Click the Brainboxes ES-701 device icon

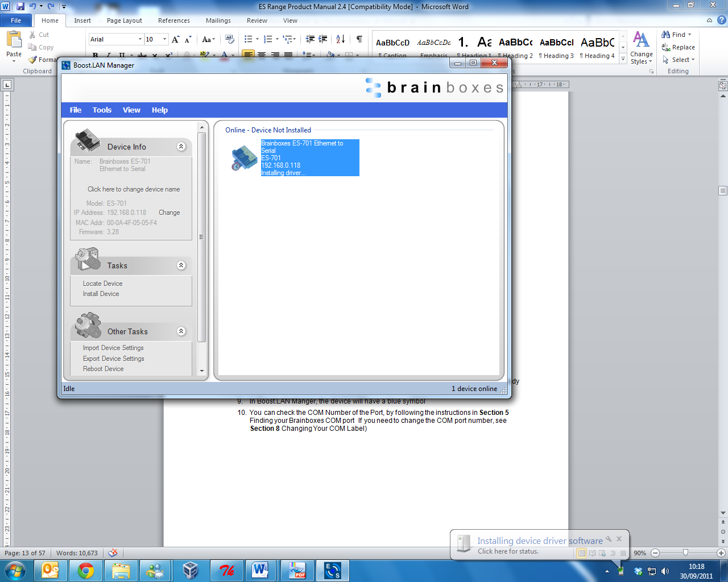click(244, 158)
